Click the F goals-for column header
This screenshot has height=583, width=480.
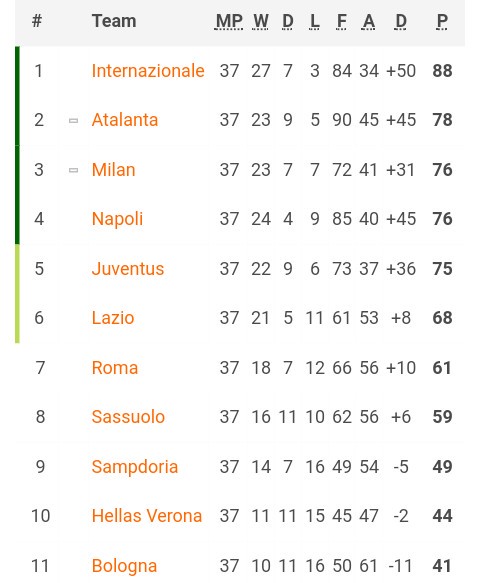[x=342, y=21]
